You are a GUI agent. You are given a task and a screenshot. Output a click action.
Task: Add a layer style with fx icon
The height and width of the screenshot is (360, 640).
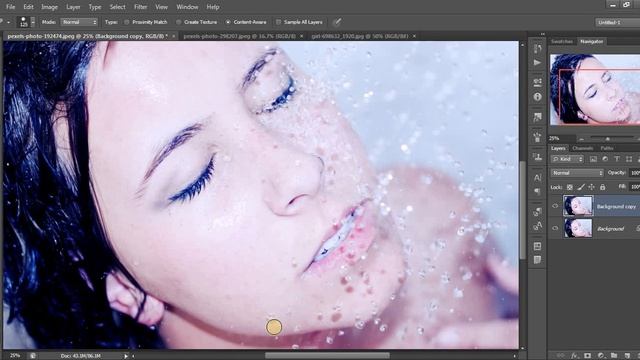(x=575, y=356)
